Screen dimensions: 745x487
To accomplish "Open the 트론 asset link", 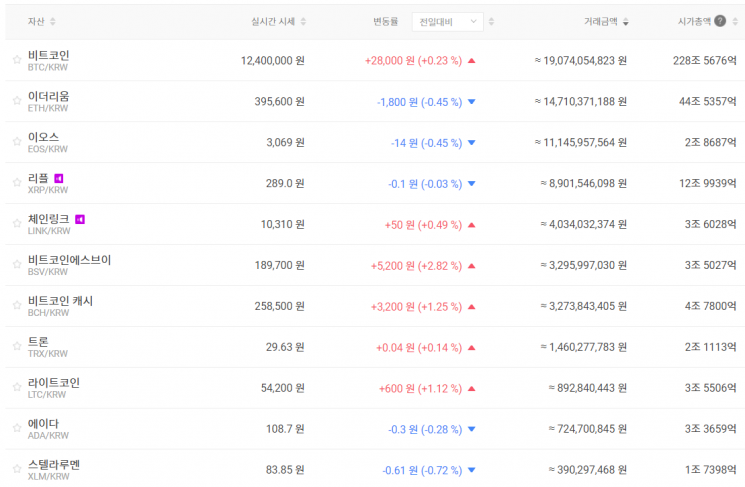I will click(x=38, y=342).
